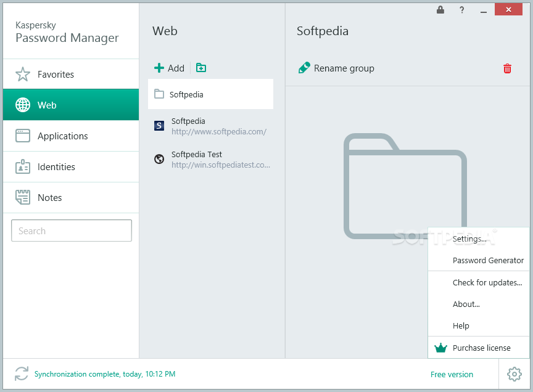The height and width of the screenshot is (392, 533).
Task: Click Help in the popup menu
Action: [x=479, y=325]
